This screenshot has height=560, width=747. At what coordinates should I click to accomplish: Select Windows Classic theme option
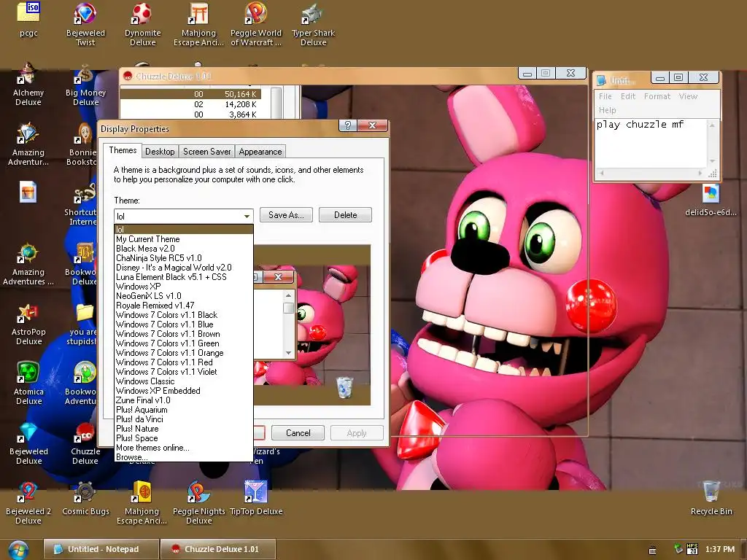(183, 381)
